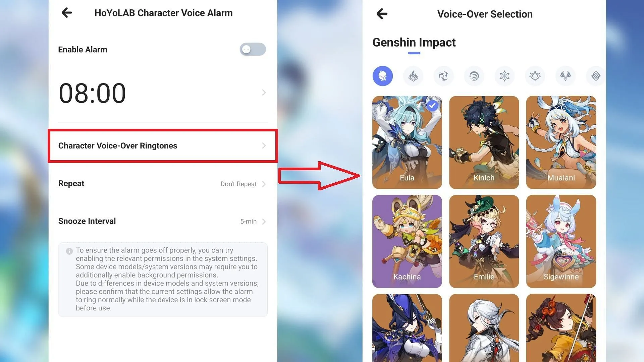Select Emilie character card thumbnail

484,242
